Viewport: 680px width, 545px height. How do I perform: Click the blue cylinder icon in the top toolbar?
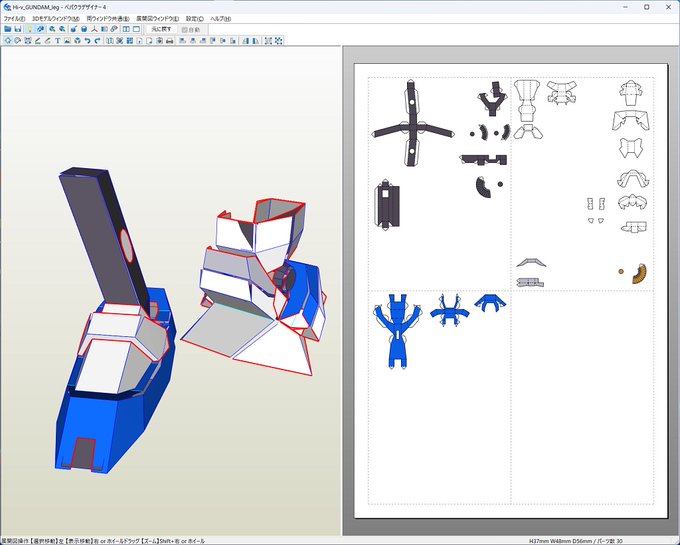tap(84, 29)
